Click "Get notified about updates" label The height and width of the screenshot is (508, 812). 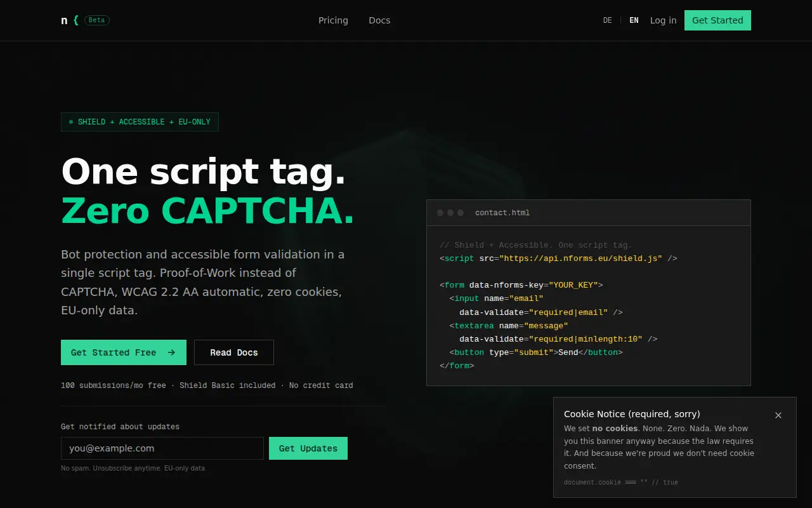coord(120,427)
